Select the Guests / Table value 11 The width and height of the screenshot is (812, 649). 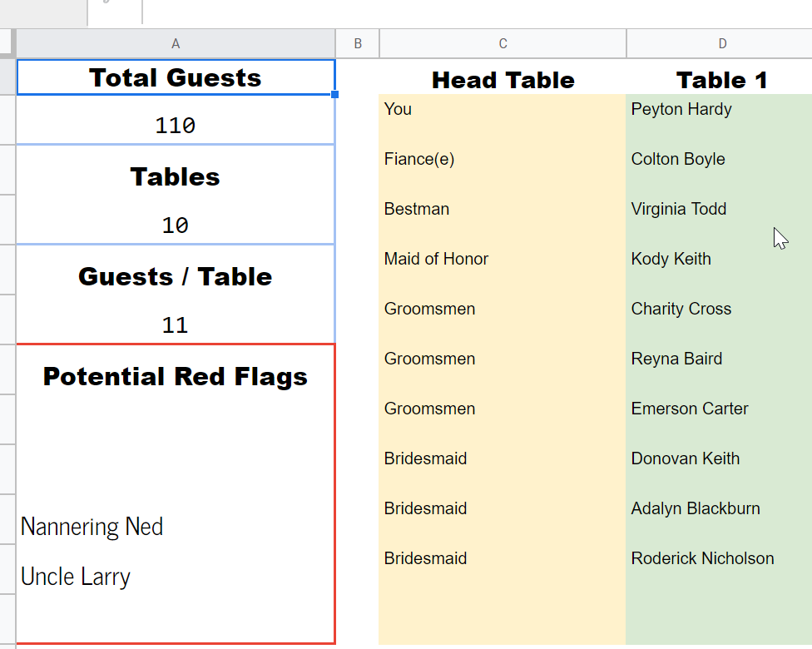(x=176, y=324)
